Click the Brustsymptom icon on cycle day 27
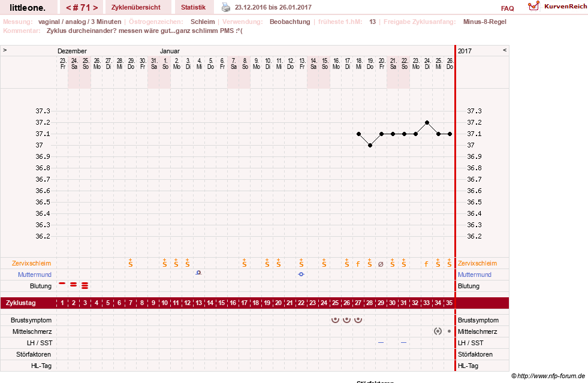This screenshot has height=383, width=588. (x=358, y=319)
